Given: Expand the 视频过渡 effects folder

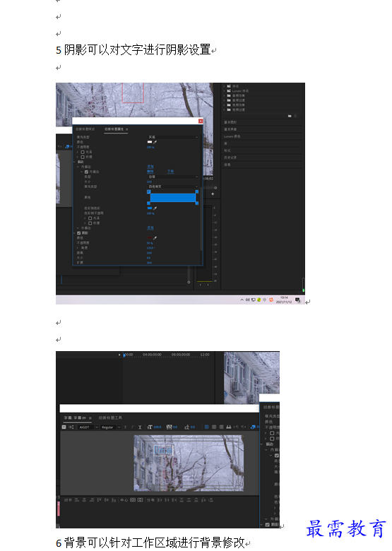Looking at the screenshot, I should [x=224, y=109].
